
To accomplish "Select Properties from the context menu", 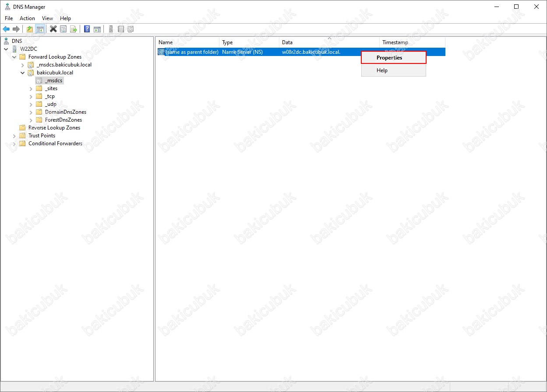I will (x=389, y=58).
